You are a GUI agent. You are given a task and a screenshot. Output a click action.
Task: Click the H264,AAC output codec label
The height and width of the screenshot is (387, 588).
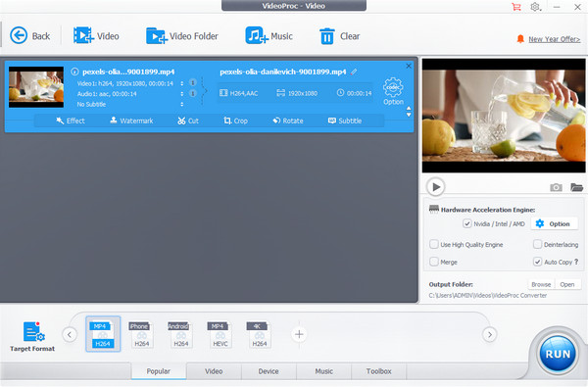pos(239,93)
